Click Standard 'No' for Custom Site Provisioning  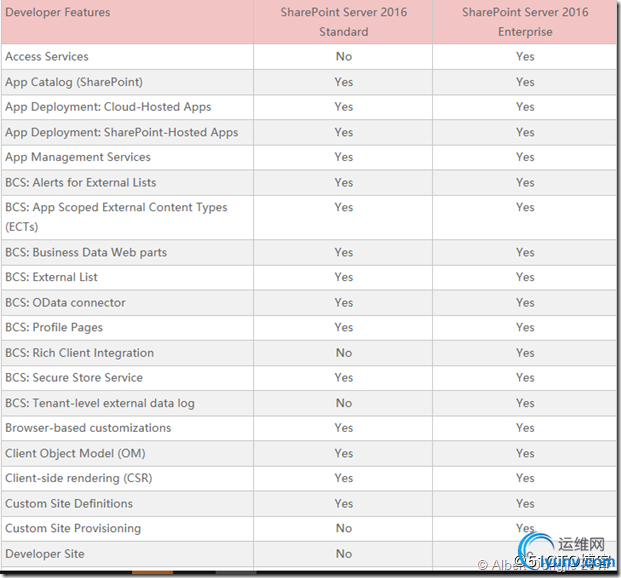343,529
